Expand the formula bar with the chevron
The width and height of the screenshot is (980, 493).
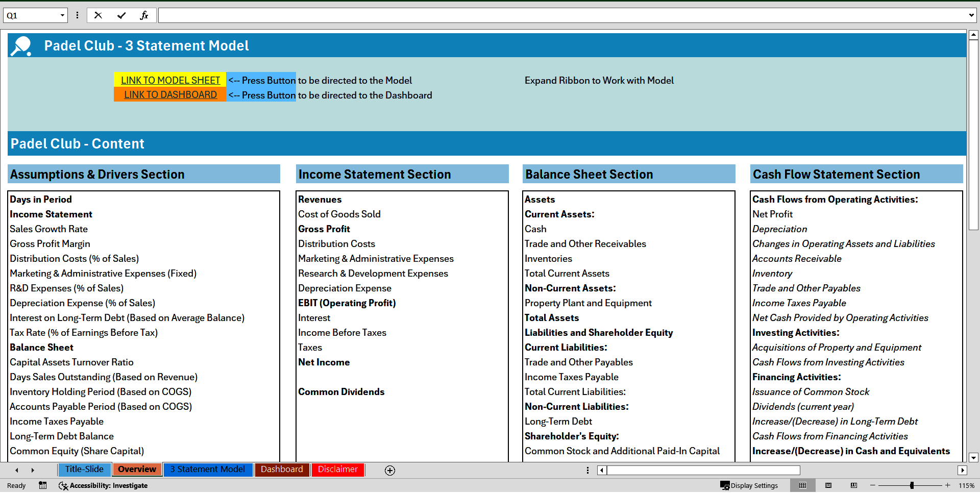coord(971,15)
